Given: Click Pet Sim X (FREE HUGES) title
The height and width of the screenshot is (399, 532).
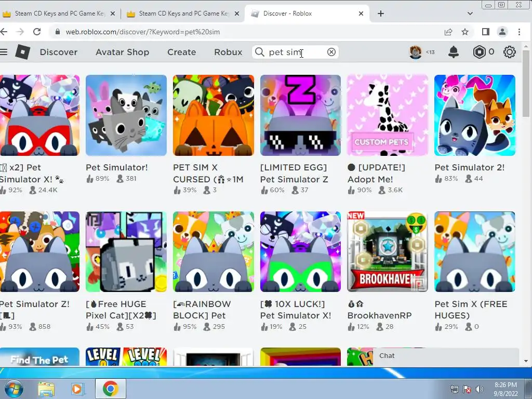Looking at the screenshot, I should coord(471,310).
